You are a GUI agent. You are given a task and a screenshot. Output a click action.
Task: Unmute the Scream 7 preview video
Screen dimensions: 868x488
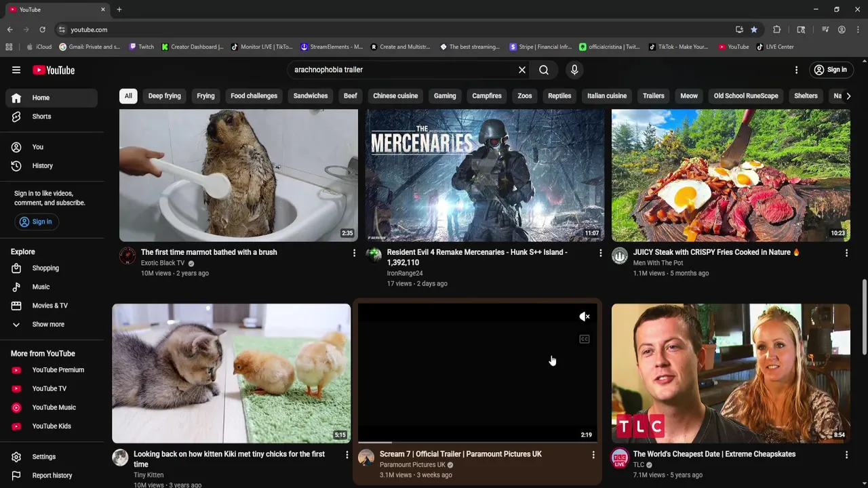coord(585,317)
